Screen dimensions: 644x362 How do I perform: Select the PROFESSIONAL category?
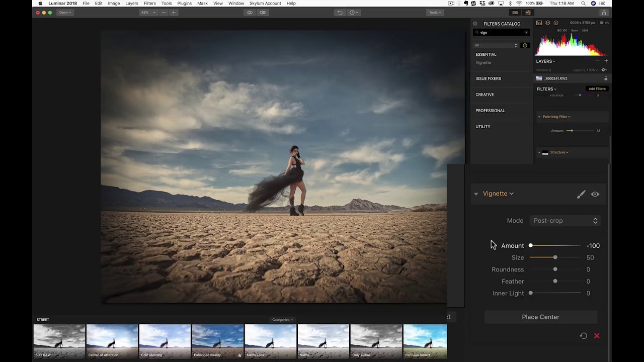pos(490,111)
